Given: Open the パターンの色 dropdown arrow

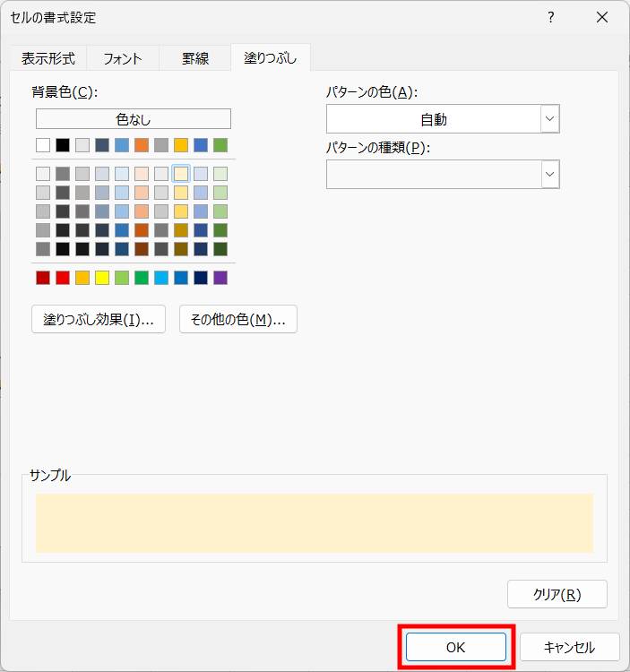Looking at the screenshot, I should (x=550, y=118).
